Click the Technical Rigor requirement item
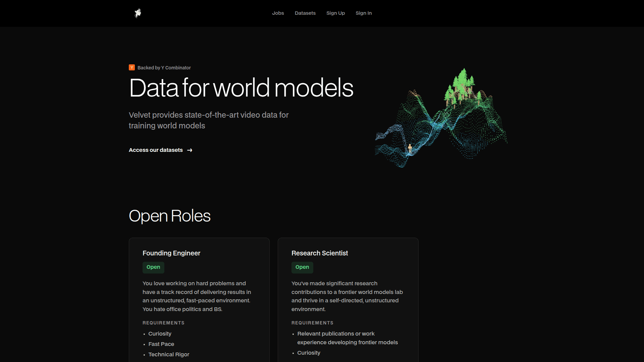This screenshot has height=362, width=644. click(x=169, y=354)
